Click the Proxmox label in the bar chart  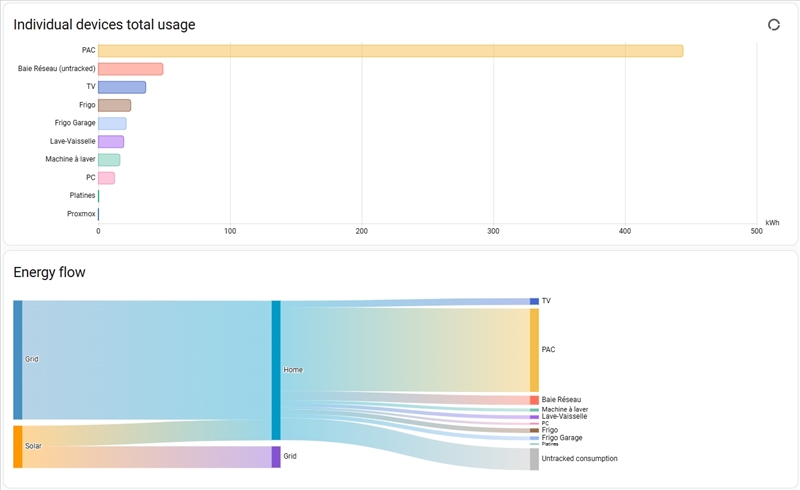[81, 213]
